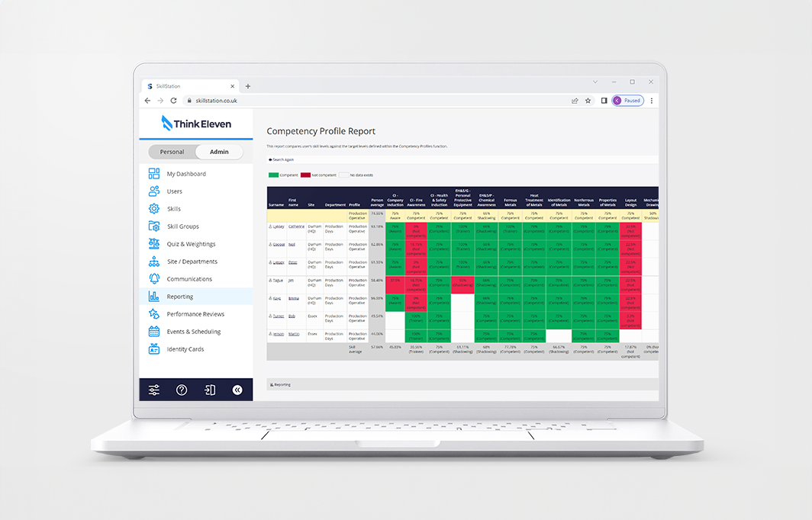Click the Reporting bar chart icon

pos(154,297)
